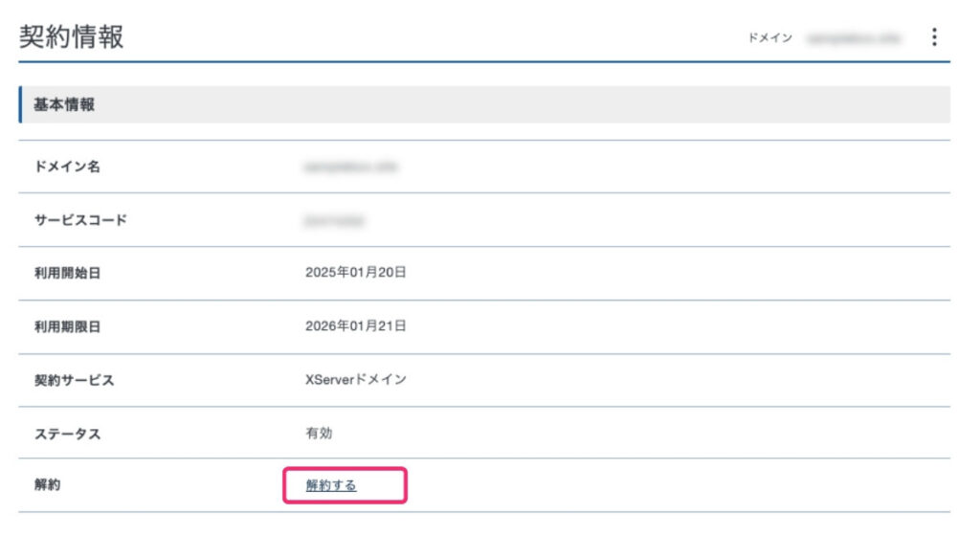Select the expiry date 2026年01月21日
This screenshot has width=980, height=536.
coord(356,326)
